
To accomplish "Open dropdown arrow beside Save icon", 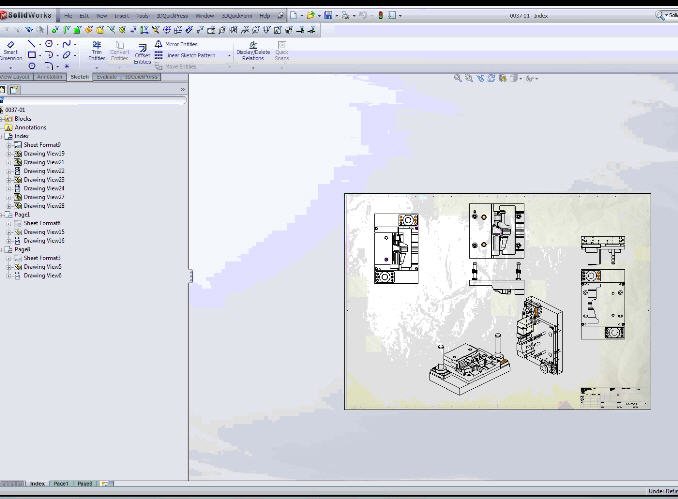I will 336,16.
